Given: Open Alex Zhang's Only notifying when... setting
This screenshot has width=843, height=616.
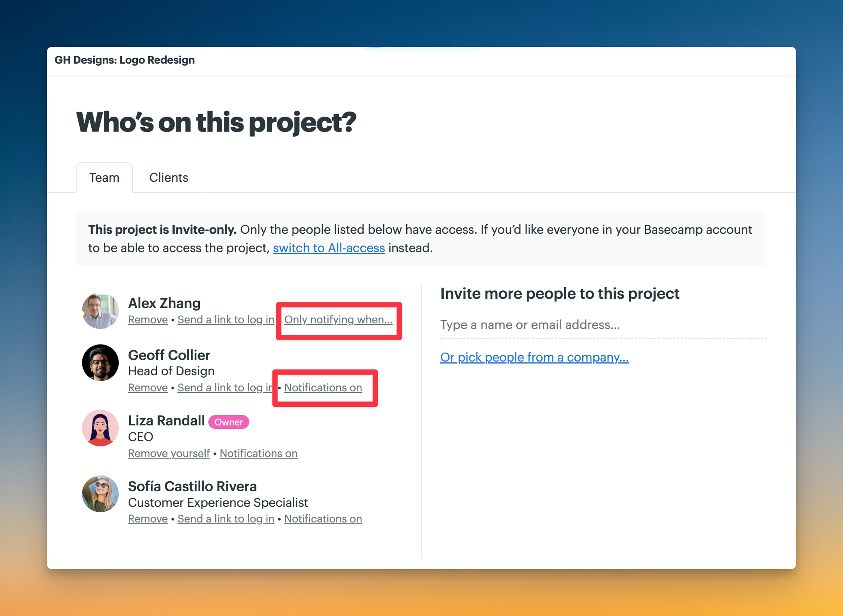Looking at the screenshot, I should (x=338, y=320).
